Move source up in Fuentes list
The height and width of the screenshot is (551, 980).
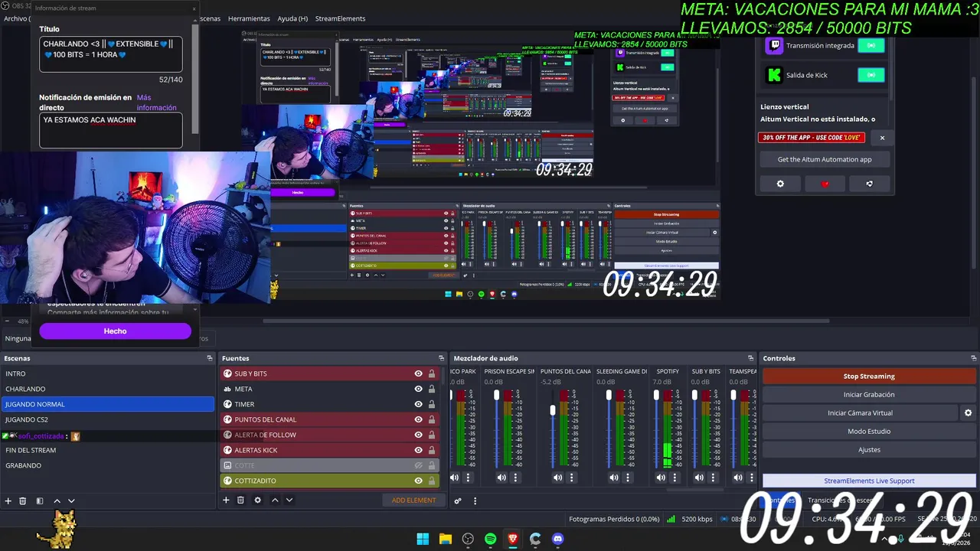click(x=275, y=500)
